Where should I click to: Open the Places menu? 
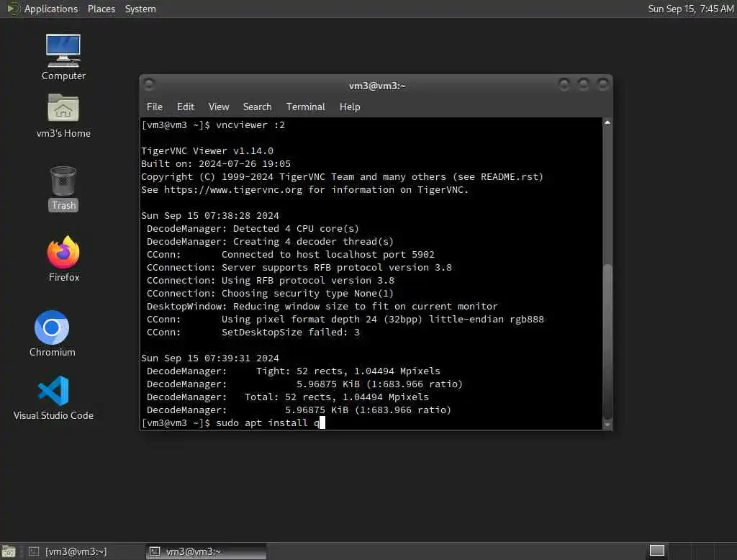[101, 9]
